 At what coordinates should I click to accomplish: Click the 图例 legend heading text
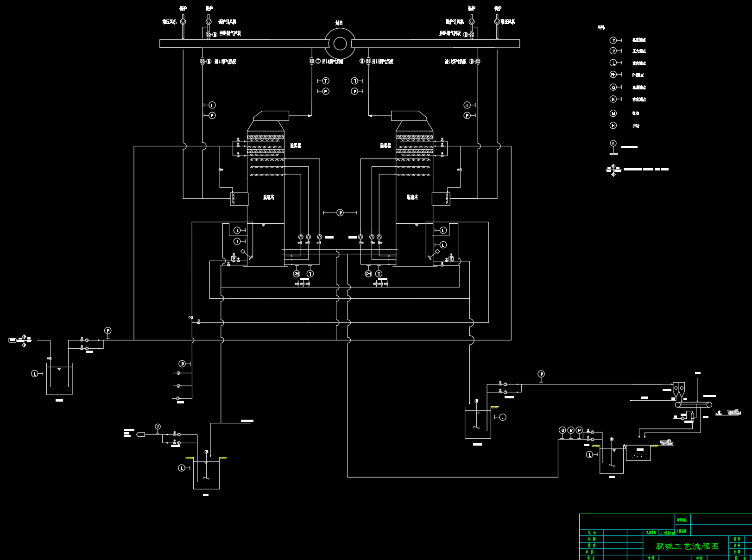[x=601, y=27]
